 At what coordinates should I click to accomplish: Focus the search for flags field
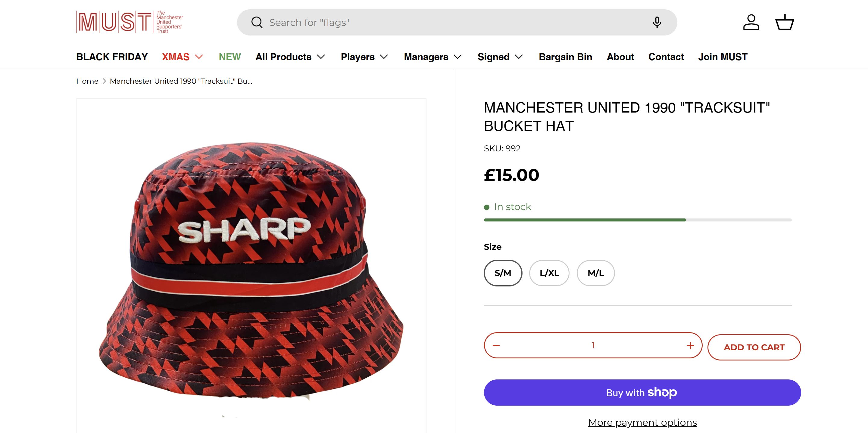(x=455, y=23)
